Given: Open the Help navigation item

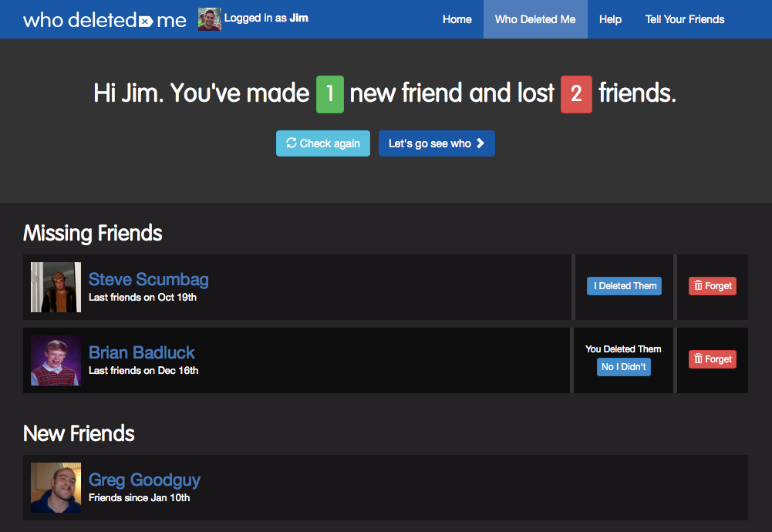Looking at the screenshot, I should [610, 19].
